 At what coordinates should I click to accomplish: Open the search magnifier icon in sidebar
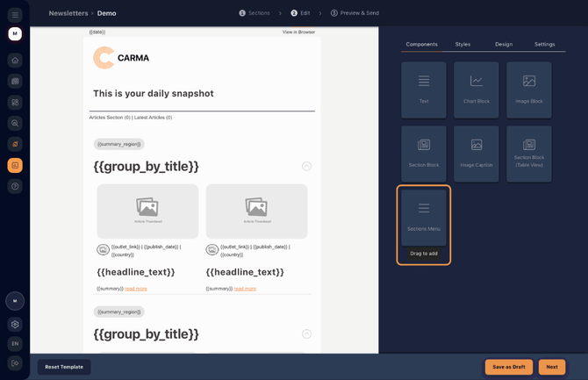point(15,123)
